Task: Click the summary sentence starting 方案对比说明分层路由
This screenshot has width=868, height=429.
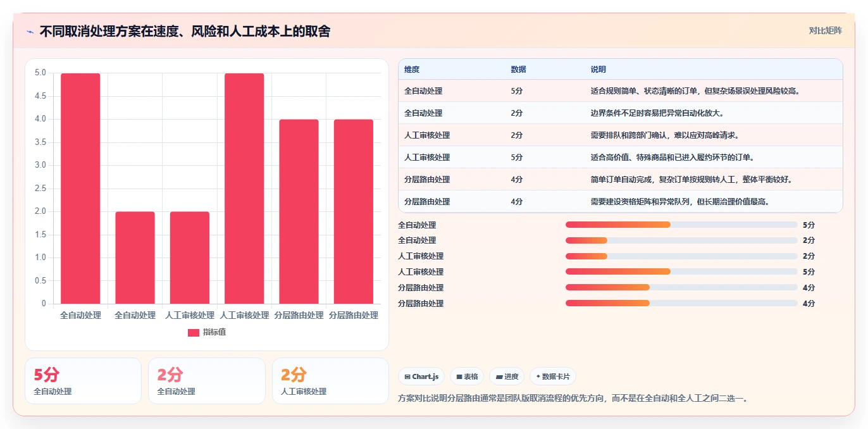Action: 573,399
